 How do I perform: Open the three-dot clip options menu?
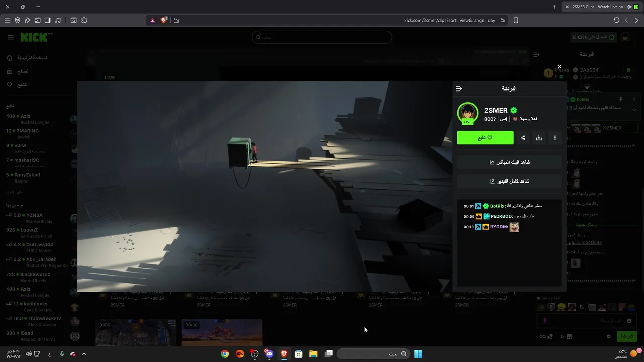pos(555,138)
